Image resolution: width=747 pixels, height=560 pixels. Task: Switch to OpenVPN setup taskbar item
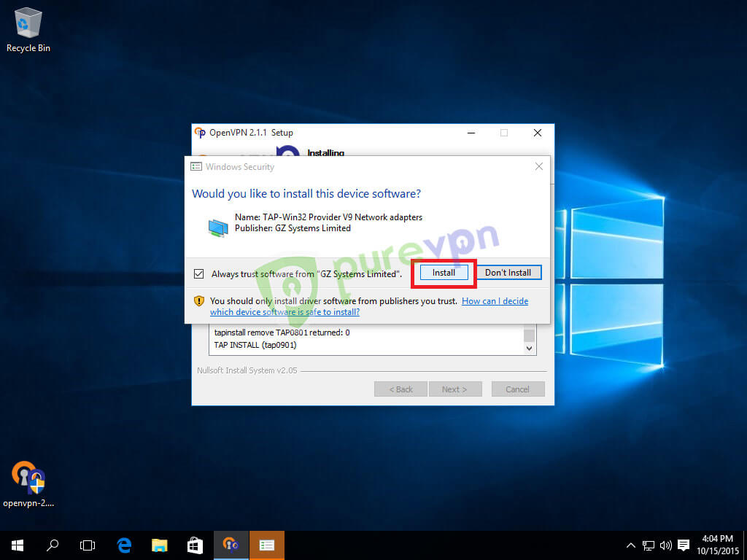click(231, 545)
